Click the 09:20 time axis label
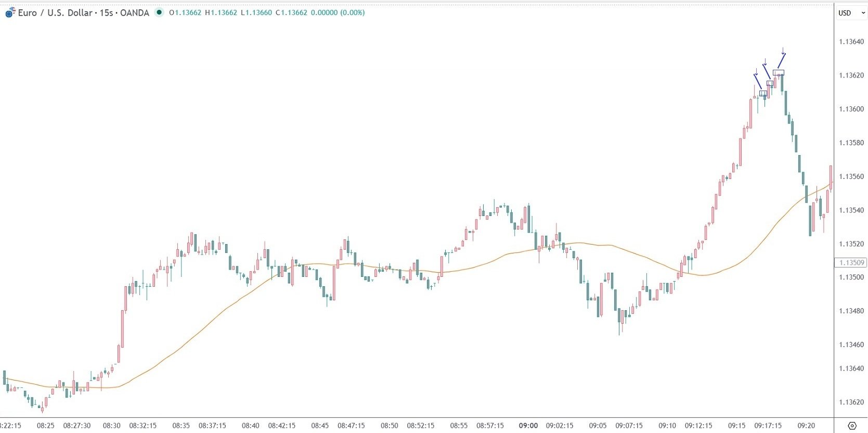Image resolution: width=868 pixels, height=433 pixels. [x=806, y=426]
